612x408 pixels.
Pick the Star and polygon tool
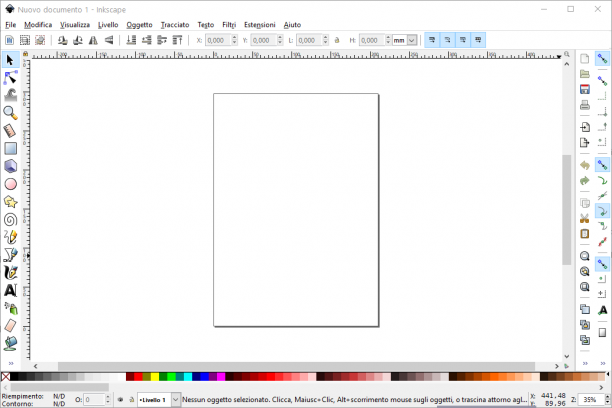pos(10,202)
